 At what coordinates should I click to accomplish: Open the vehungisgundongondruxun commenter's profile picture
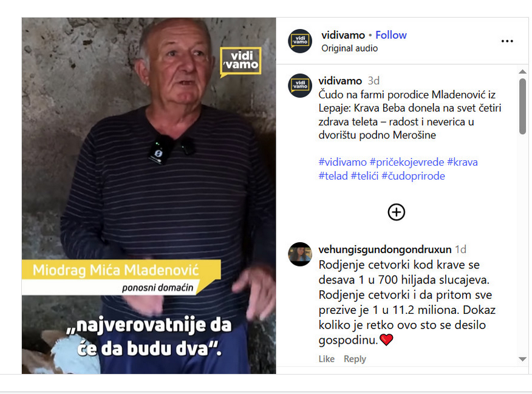300,254
